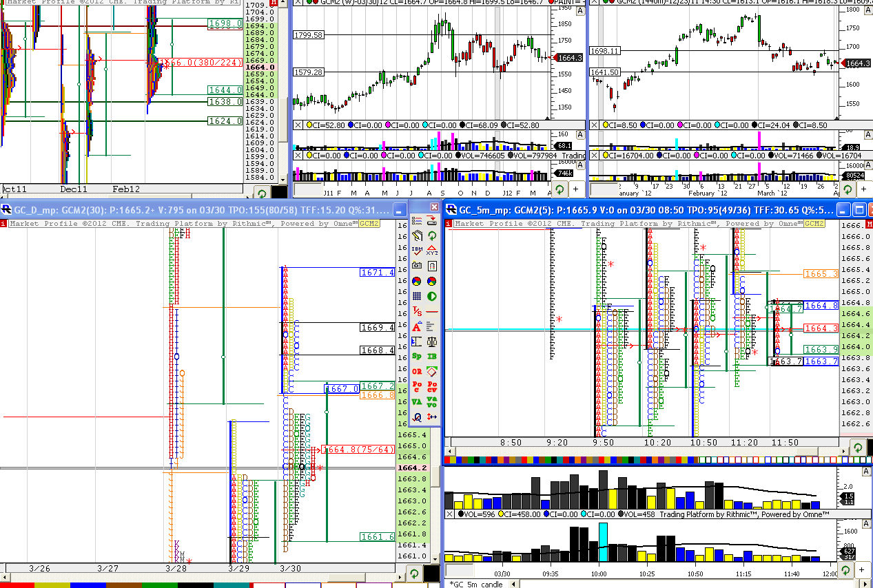Screen dimensions: 873x588
Task: Close the weekly chart CI=52.80 indicator panel
Action: click(x=298, y=125)
